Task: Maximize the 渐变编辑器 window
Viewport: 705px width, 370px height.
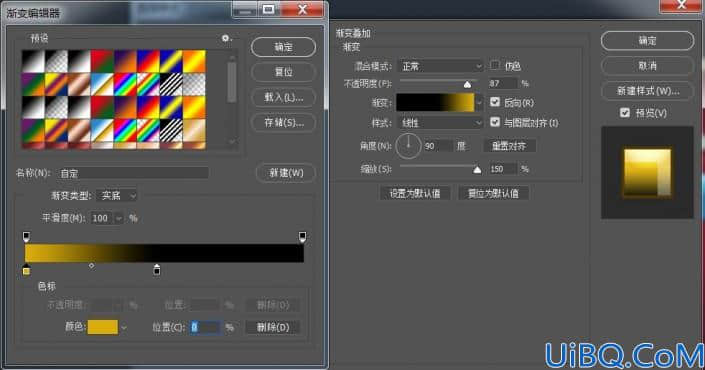Action: tap(268, 9)
